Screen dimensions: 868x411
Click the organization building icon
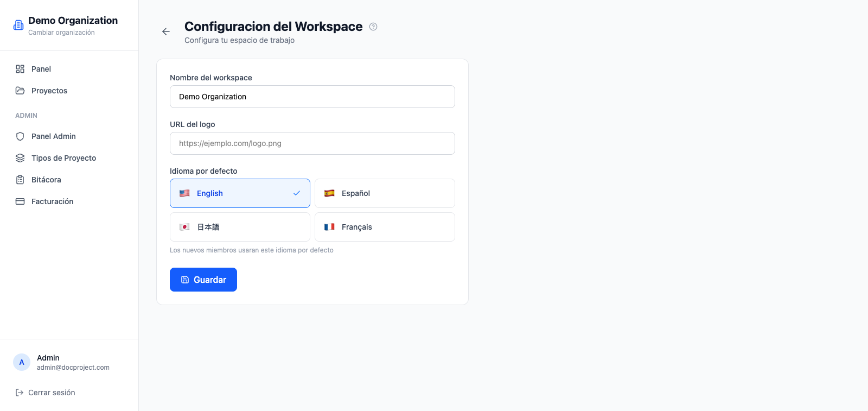(x=18, y=25)
